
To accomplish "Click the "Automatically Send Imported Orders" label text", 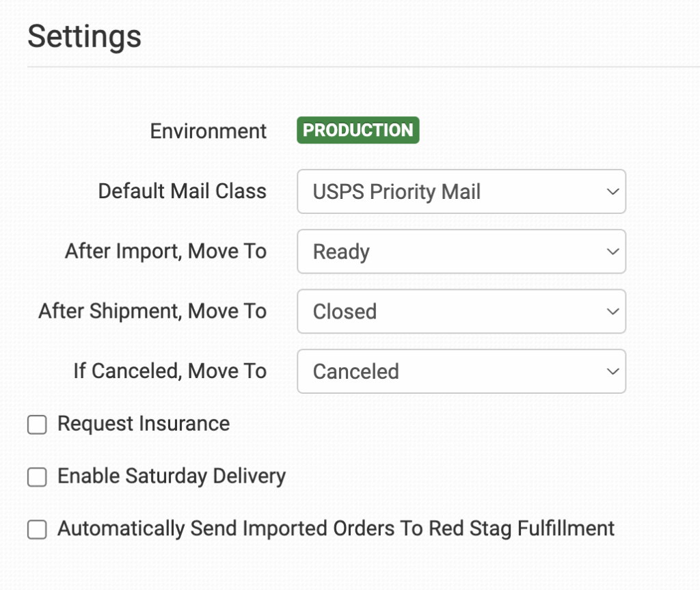I will (336, 528).
